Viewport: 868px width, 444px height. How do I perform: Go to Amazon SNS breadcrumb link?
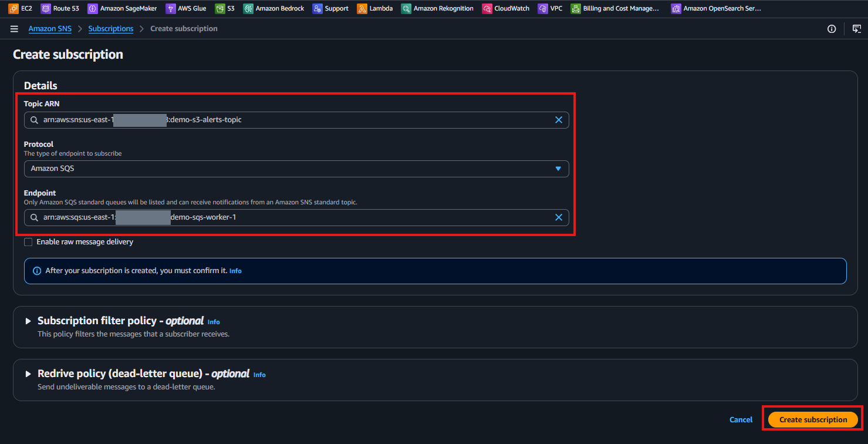50,29
